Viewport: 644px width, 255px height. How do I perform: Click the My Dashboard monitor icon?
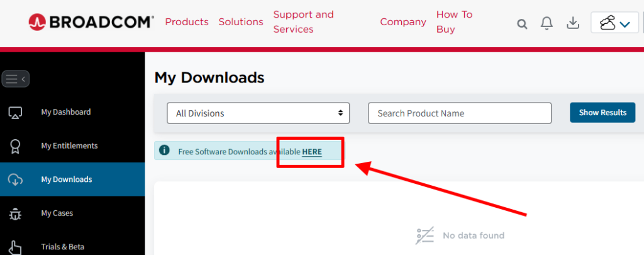click(x=15, y=112)
